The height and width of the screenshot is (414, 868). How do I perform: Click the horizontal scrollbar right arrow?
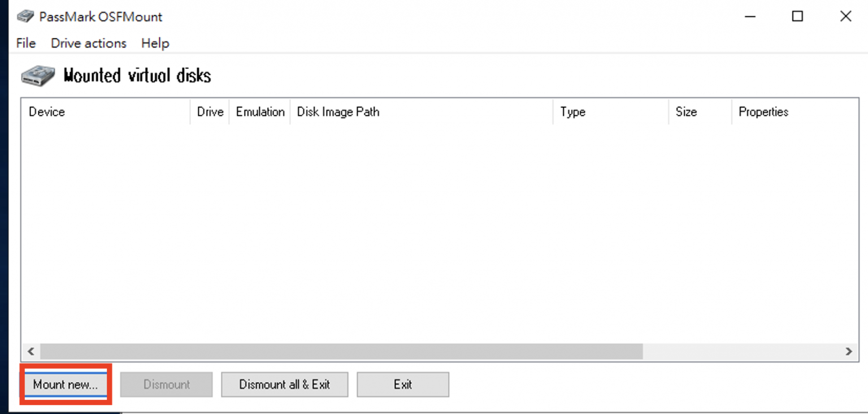[848, 351]
